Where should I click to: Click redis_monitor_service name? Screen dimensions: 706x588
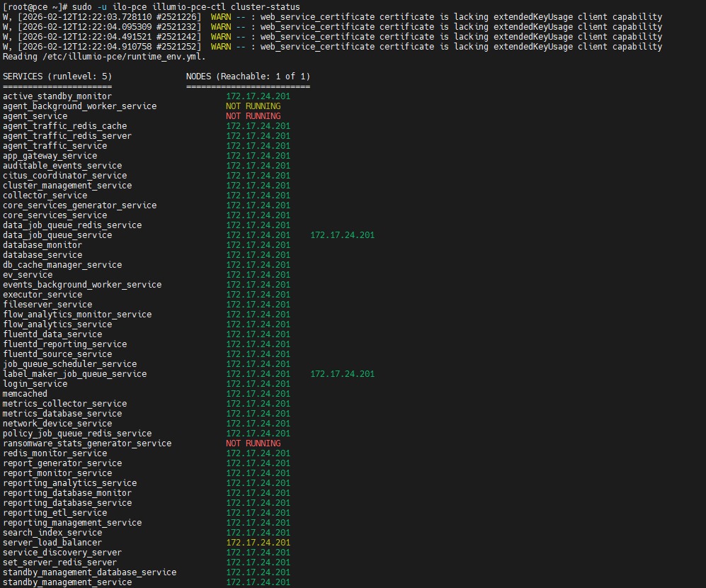pos(55,453)
